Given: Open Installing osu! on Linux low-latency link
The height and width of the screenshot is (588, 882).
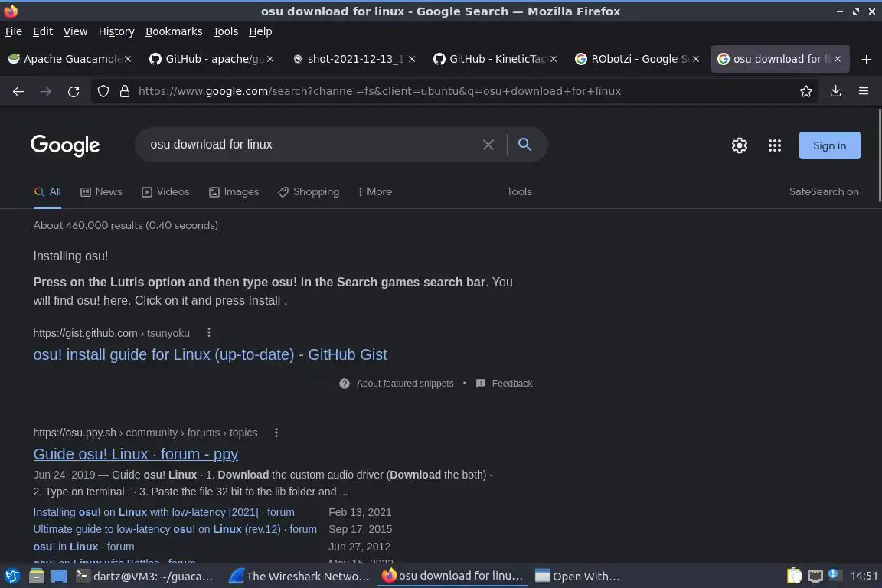Looking at the screenshot, I should [164, 512].
